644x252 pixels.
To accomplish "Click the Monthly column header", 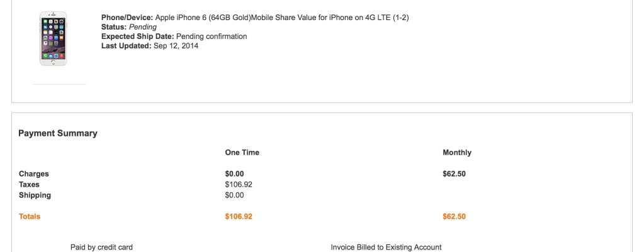I will 456,153.
